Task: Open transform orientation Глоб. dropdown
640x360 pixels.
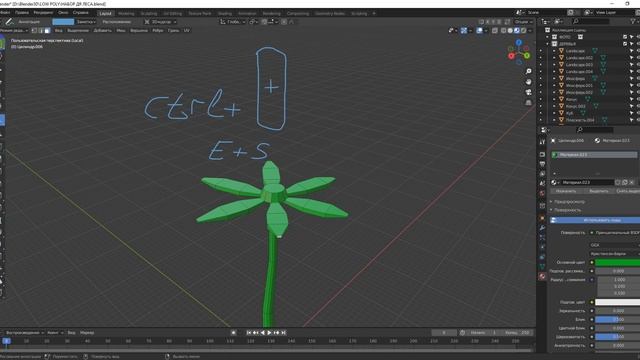Action: pos(233,22)
